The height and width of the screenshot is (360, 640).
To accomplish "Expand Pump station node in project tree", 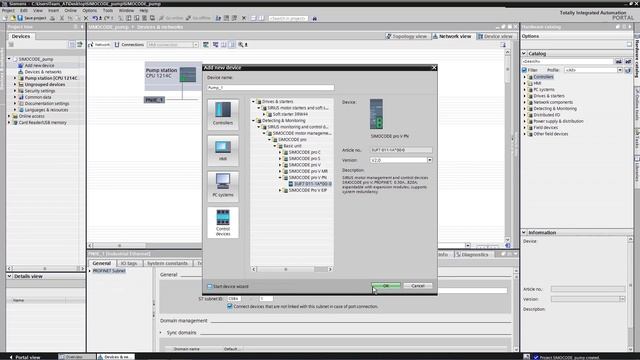I will point(15,78).
